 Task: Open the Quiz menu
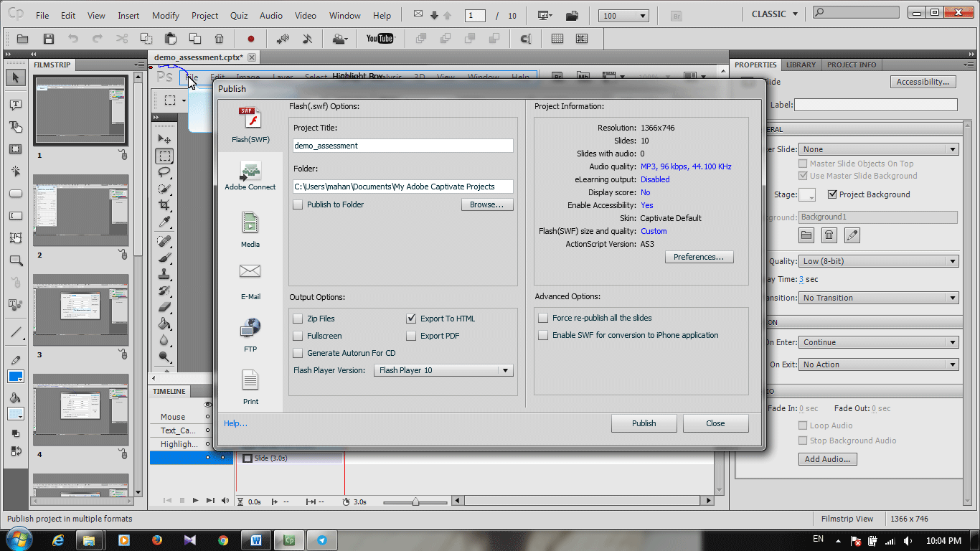click(x=239, y=15)
